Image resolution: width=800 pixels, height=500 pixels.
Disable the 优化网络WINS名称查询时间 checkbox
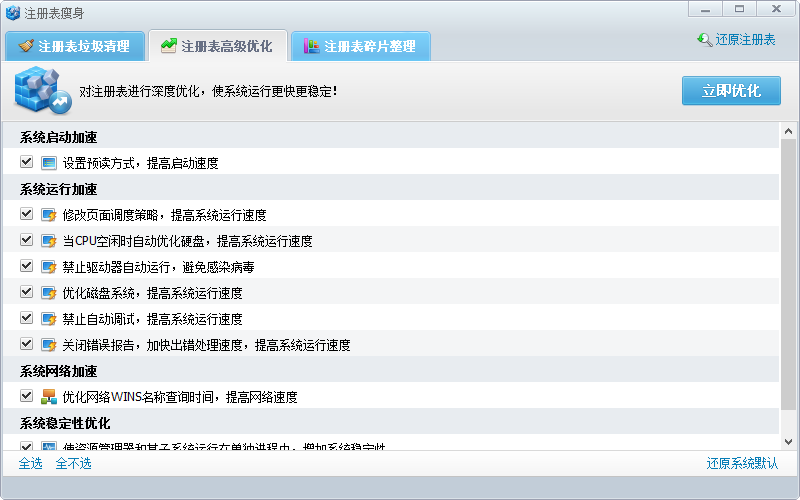pos(26,397)
